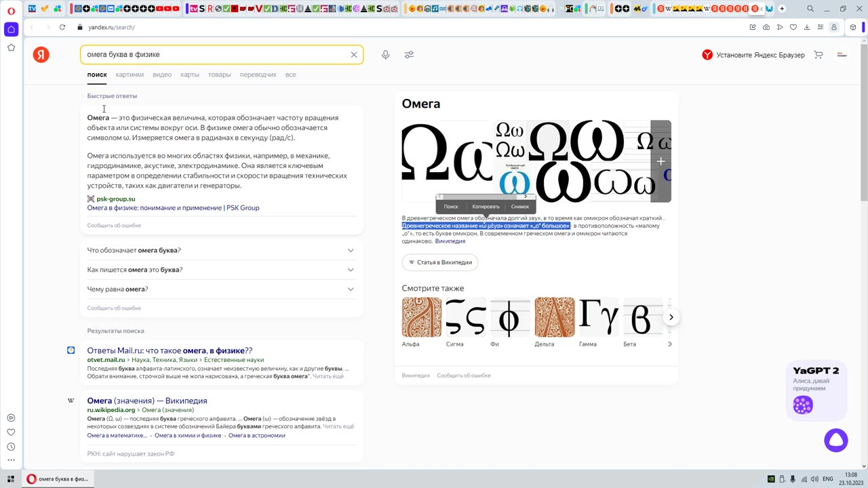
Task: Start voice search with the microphone
Action: (x=385, y=55)
